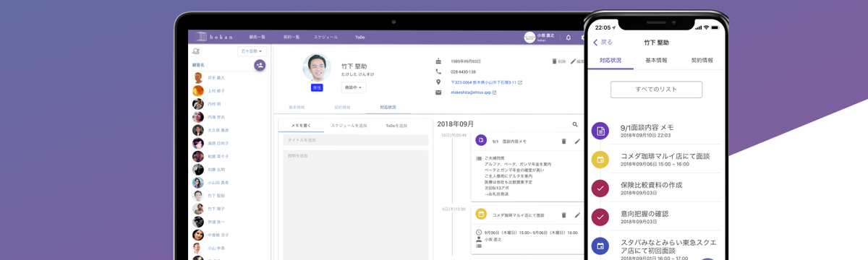868x260 pixels.
Task: Select customer 海原 日向子
Action: click(210, 143)
